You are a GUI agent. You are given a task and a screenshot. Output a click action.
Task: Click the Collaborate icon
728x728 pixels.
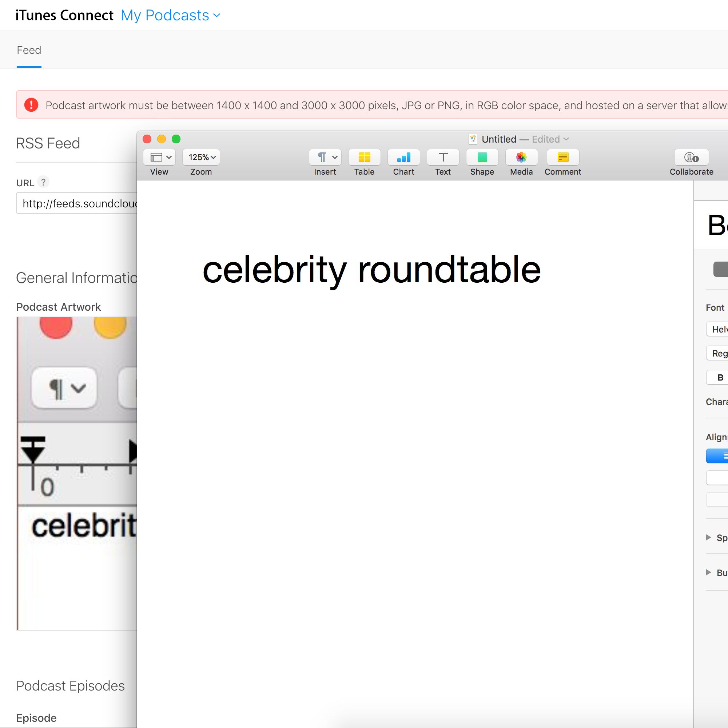tap(691, 157)
